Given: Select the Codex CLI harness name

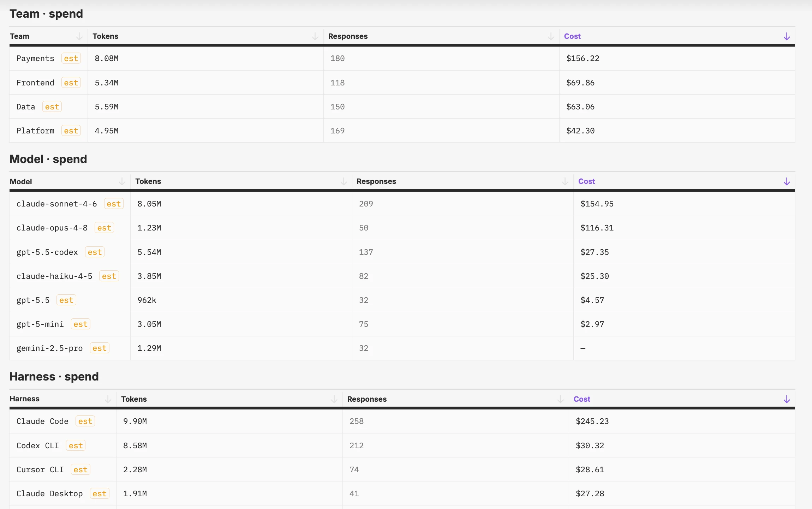Looking at the screenshot, I should click(x=38, y=445).
